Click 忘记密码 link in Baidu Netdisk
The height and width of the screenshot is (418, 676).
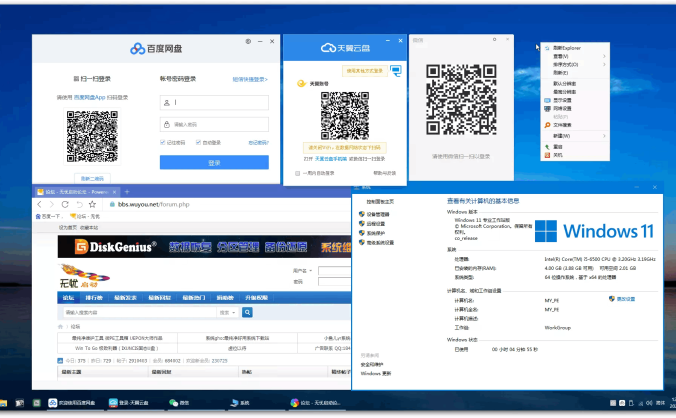tap(259, 143)
